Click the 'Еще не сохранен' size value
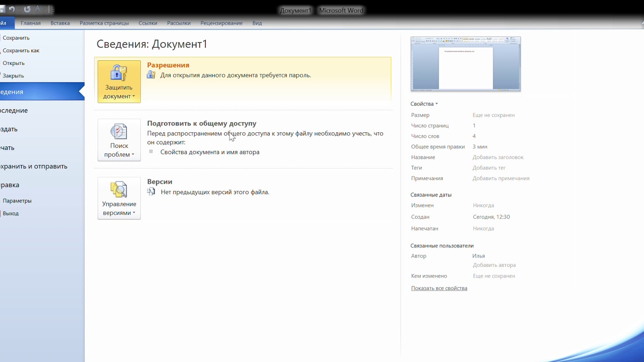Viewport: 644px width, 362px height. click(494, 115)
